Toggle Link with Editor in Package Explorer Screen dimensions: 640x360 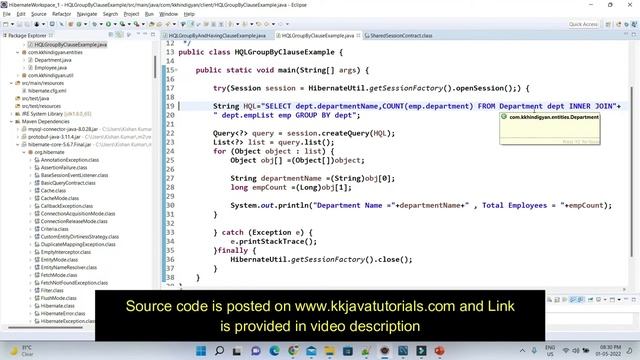click(120, 35)
